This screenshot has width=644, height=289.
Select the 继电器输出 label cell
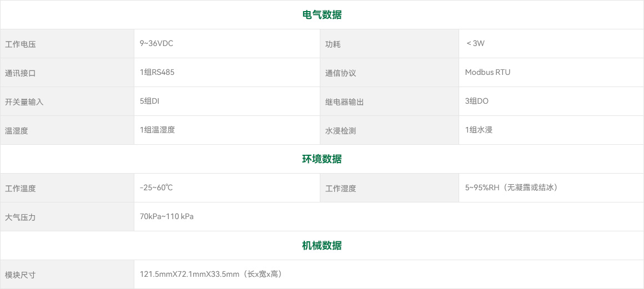(344, 102)
